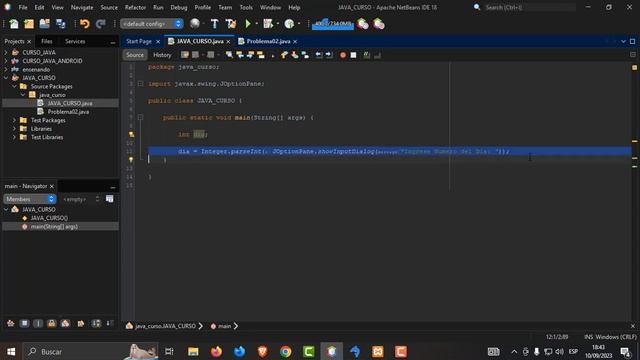
Task: Switch to the Files panel tab
Action: pos(47,41)
